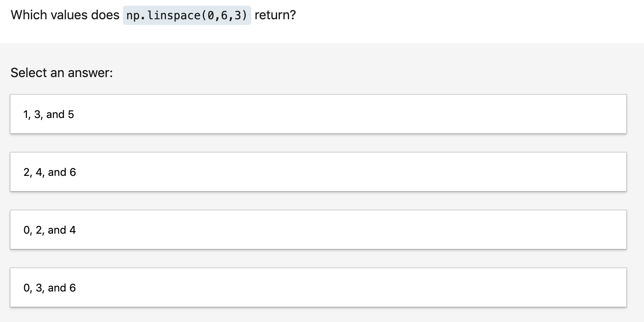Click the word "return?" in the question
The height and width of the screenshot is (322, 644).
(276, 15)
